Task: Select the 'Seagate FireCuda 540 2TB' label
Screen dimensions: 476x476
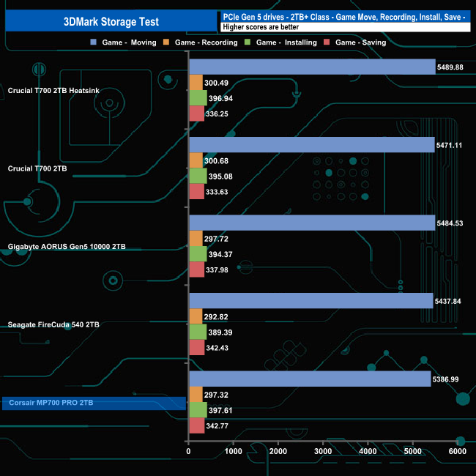Action: (53, 324)
